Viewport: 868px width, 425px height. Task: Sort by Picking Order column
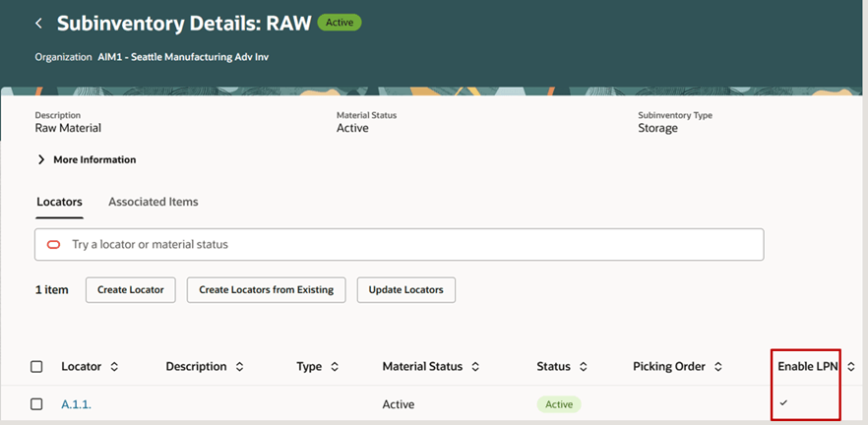pyautogui.click(x=718, y=366)
